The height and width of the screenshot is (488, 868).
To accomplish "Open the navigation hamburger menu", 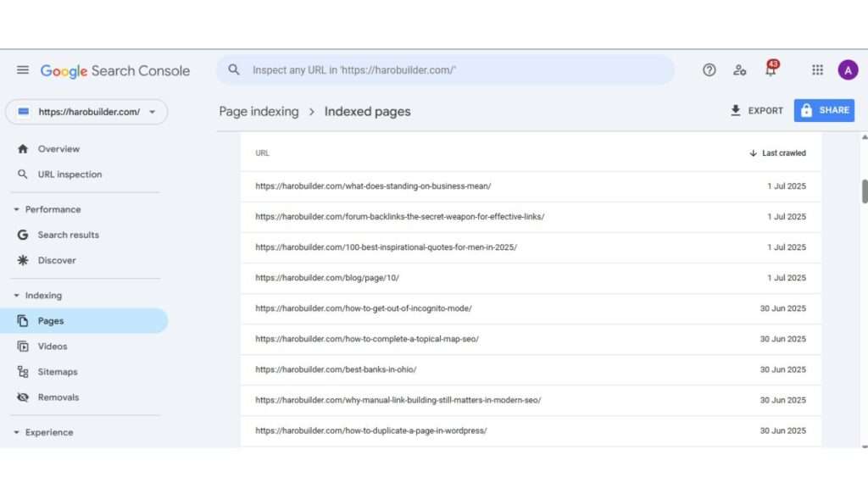I will [23, 70].
